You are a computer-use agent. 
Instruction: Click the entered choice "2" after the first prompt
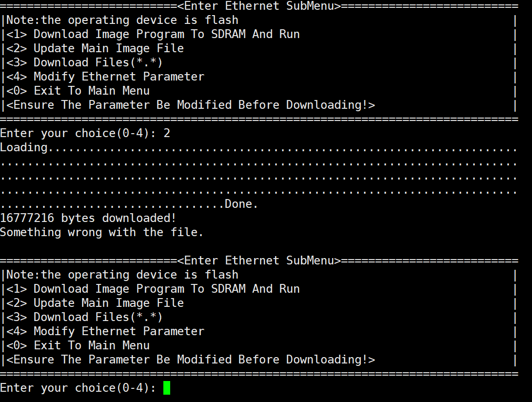click(x=167, y=133)
